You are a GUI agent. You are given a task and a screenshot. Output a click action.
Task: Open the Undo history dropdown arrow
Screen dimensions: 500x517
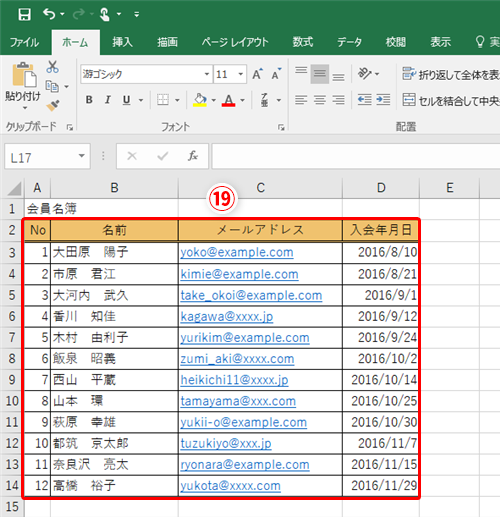62,14
